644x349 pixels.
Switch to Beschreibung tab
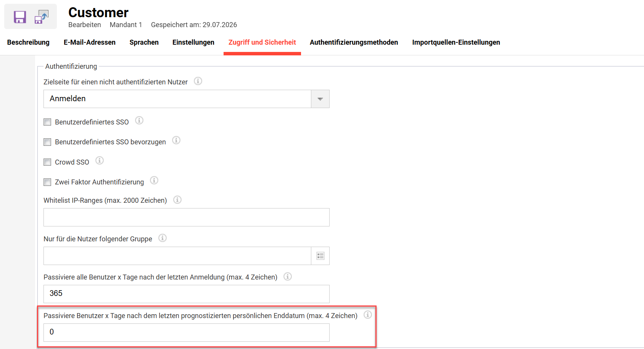pos(28,42)
